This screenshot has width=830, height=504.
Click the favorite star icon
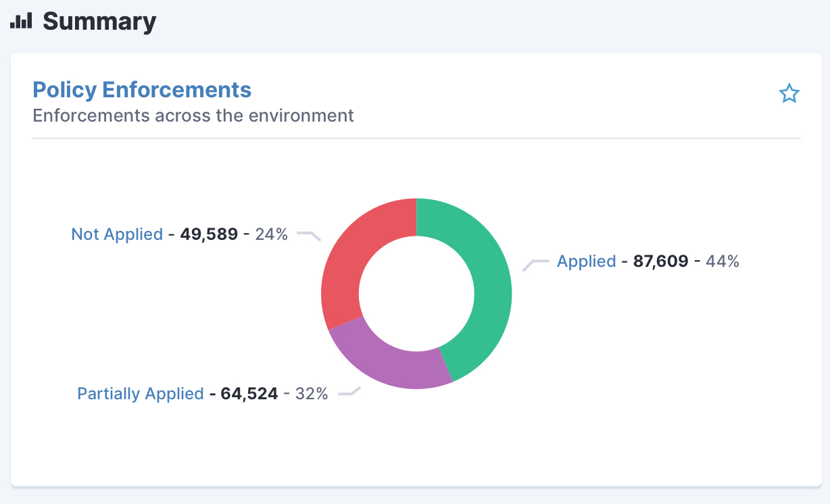click(789, 93)
